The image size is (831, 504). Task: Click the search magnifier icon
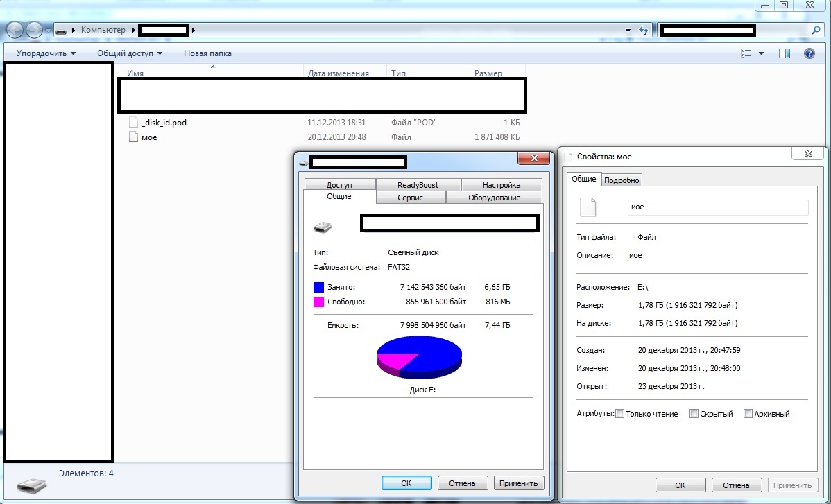816,31
